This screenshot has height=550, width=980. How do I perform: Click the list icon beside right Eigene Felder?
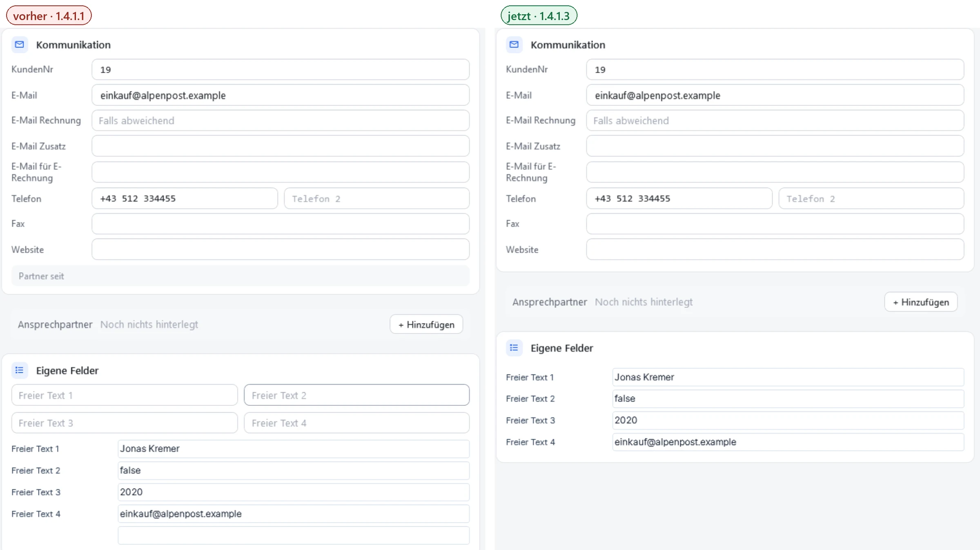pos(514,348)
